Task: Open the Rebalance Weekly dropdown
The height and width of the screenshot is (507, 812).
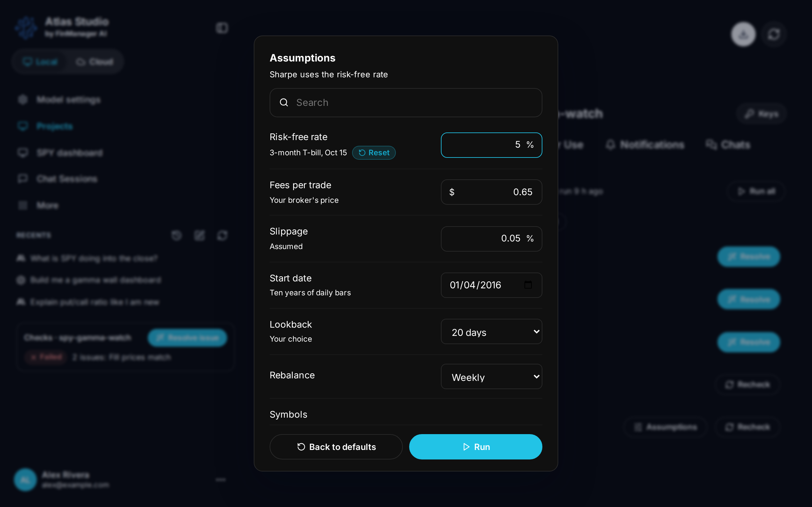Action: click(x=491, y=376)
